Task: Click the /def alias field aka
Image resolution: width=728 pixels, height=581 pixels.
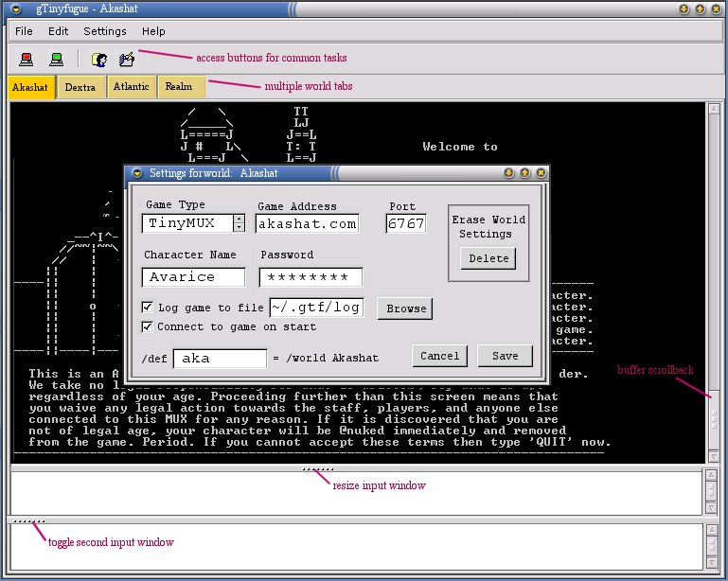Action: click(x=220, y=359)
